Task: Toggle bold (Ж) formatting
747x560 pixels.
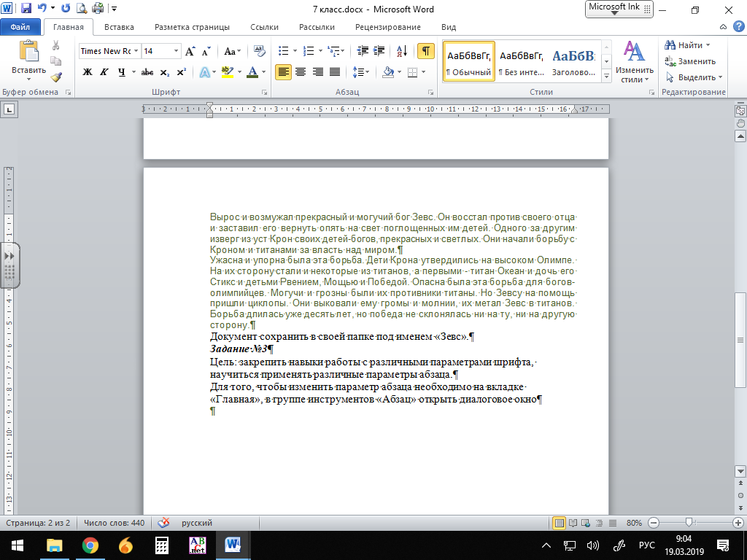Action: point(88,72)
